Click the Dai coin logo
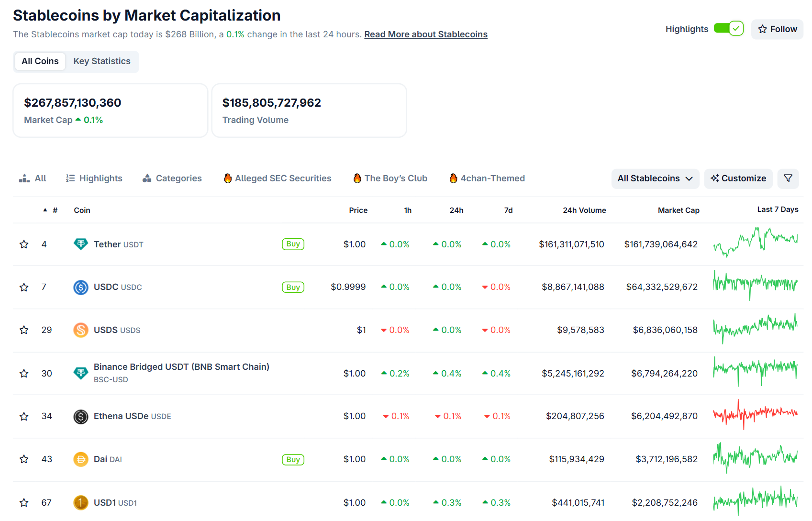812x521 pixels. tap(81, 459)
